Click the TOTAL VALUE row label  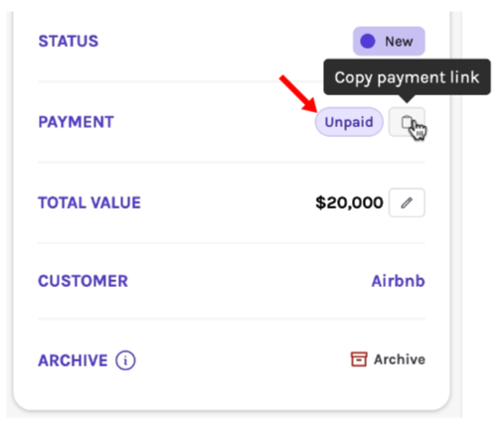tap(89, 203)
